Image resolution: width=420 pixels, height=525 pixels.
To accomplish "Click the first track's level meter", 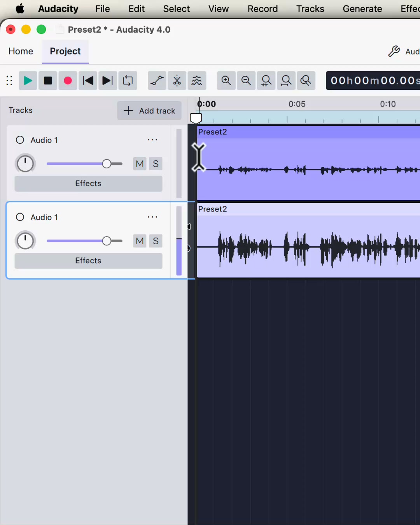I will point(179,164).
